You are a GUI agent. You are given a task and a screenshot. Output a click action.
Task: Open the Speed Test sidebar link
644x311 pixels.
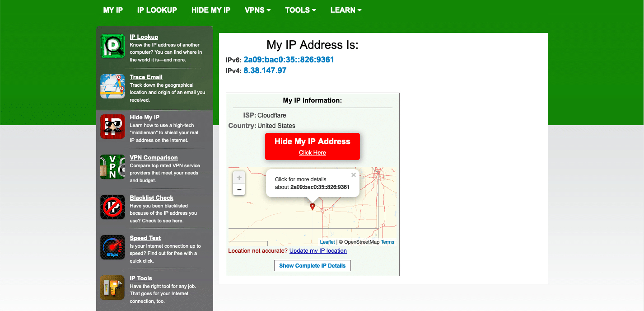[x=145, y=238]
